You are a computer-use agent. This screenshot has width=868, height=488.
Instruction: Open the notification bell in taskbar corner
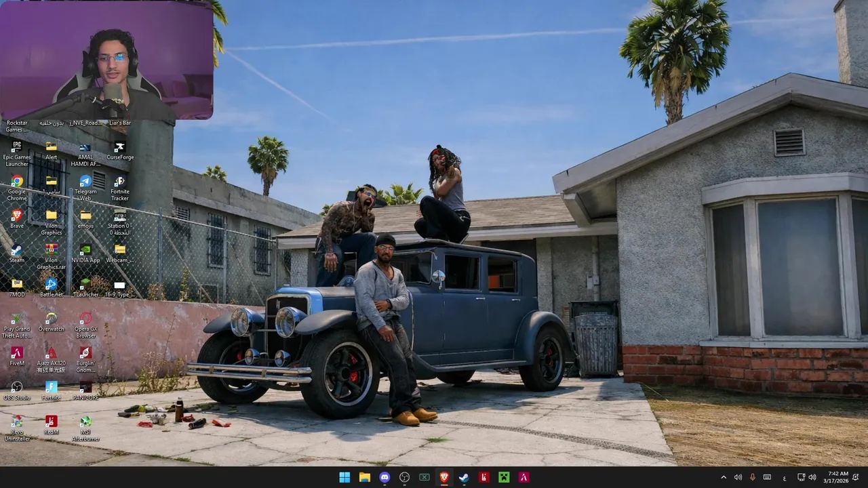click(x=856, y=477)
